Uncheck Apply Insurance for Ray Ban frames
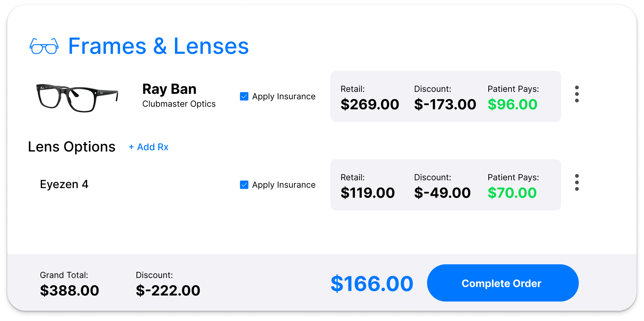The height and width of the screenshot is (321, 644). pyautogui.click(x=244, y=96)
